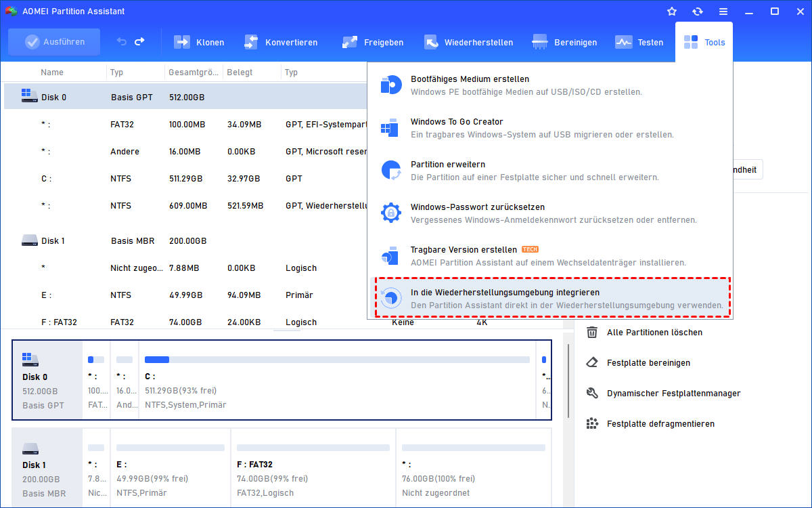Click the Gesamtgröße column header
This screenshot has width=812, height=508.
pos(194,72)
